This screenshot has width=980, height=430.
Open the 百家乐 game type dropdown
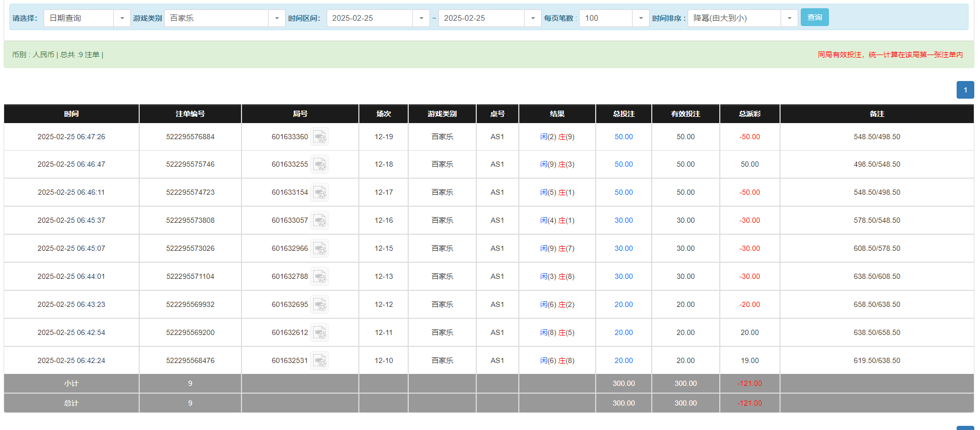[276, 18]
